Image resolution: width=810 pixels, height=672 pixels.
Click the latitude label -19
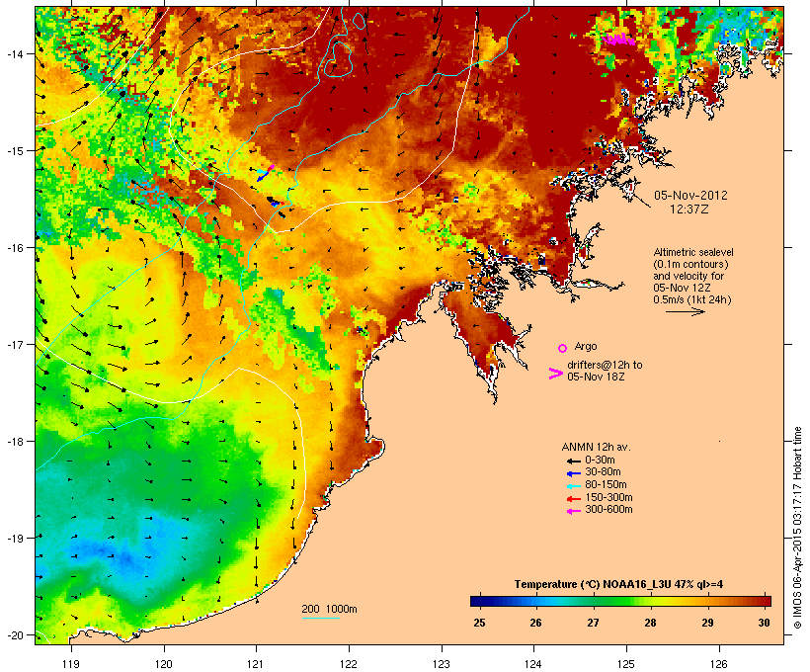tap(14, 539)
